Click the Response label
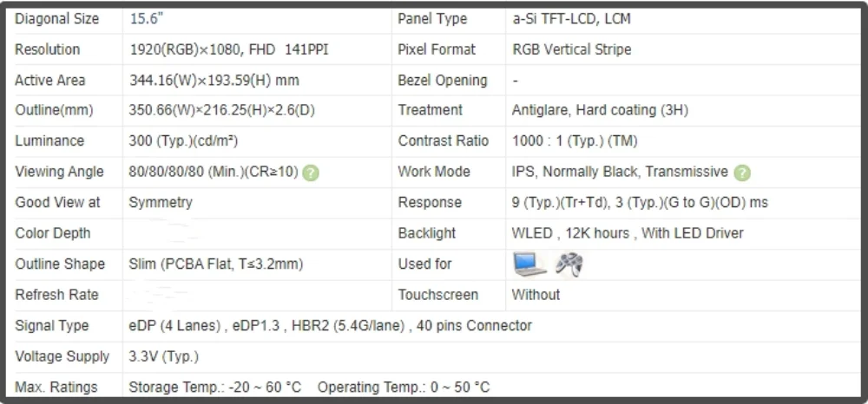 [x=430, y=202]
